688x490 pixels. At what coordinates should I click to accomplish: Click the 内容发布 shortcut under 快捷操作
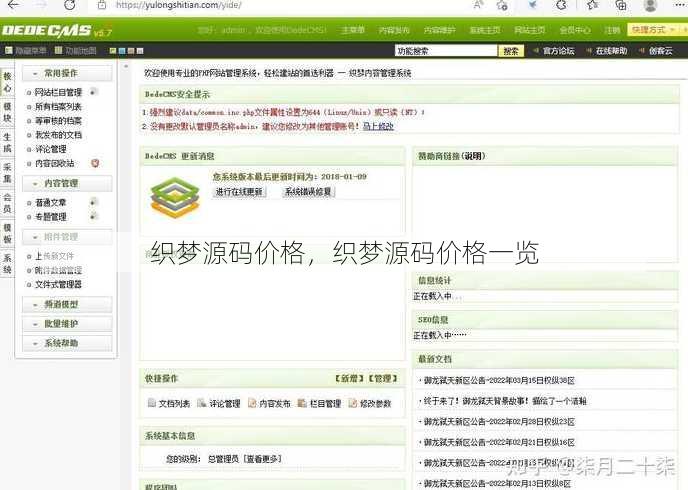(269, 403)
